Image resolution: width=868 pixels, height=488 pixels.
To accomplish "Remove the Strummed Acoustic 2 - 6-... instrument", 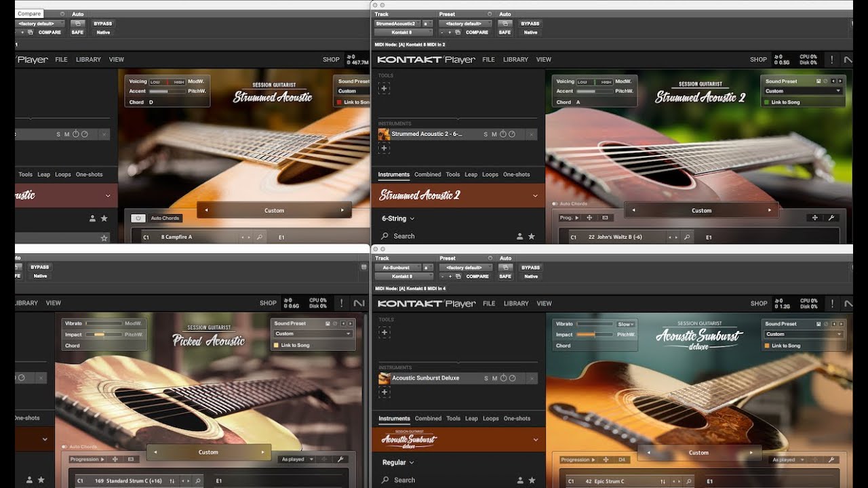I will click(x=531, y=134).
